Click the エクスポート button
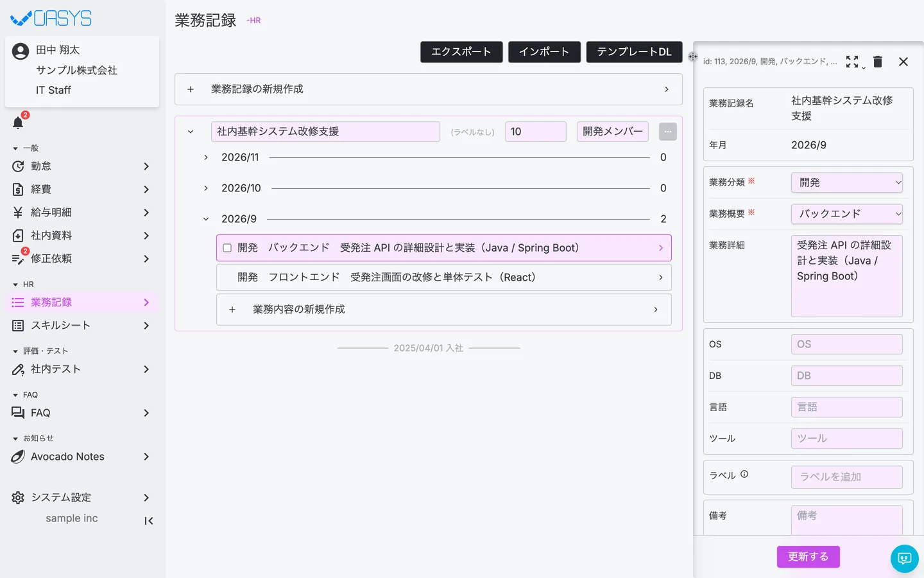 [x=461, y=52]
